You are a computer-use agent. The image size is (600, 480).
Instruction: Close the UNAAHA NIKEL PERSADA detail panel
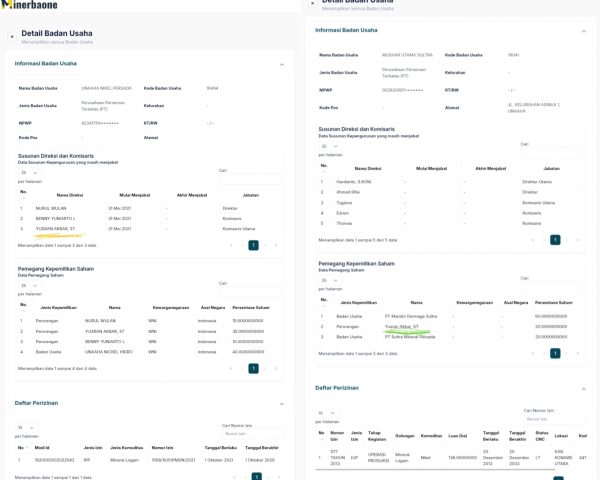pos(12,36)
